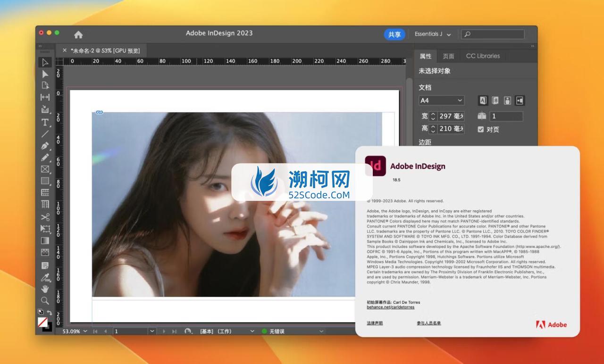
Task: Open the 无错误 preflight dropdown arrow
Action: [321, 331]
